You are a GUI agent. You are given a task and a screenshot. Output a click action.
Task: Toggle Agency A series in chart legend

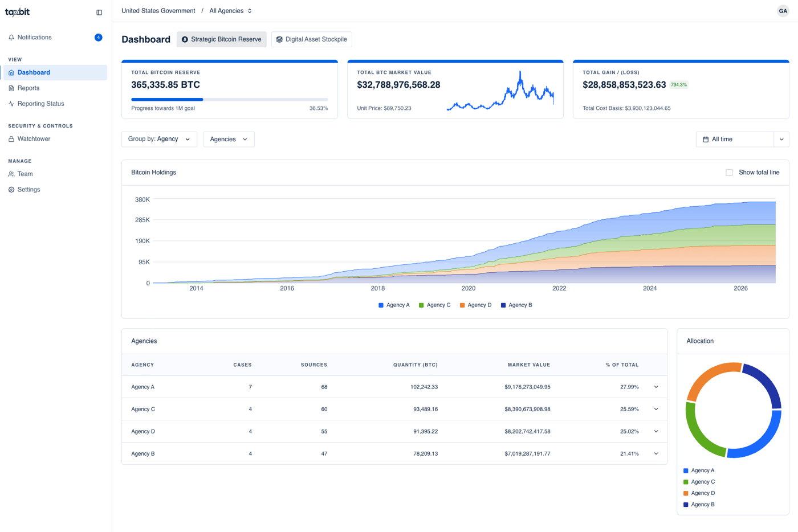394,305
